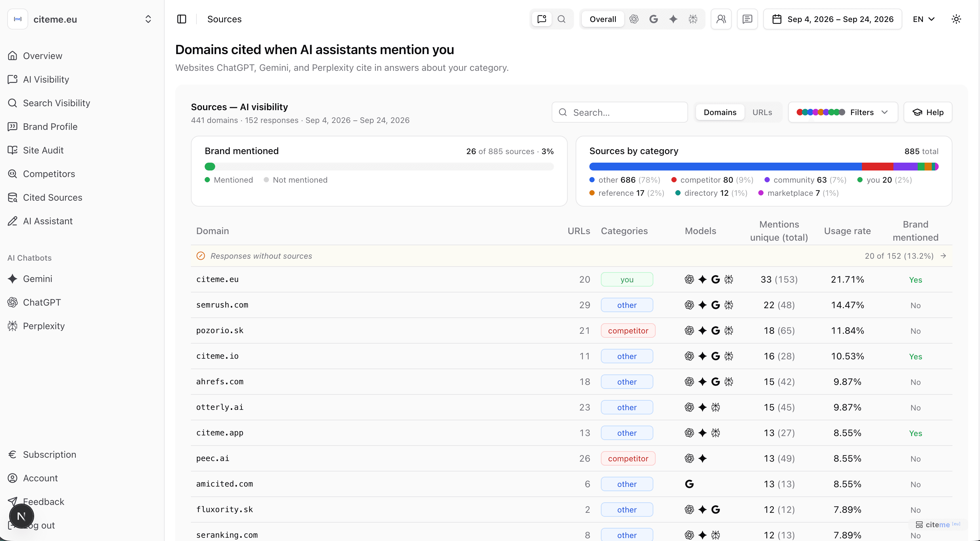Viewport: 980px width, 541px height.
Task: Select the Domains tab
Action: pyautogui.click(x=720, y=112)
